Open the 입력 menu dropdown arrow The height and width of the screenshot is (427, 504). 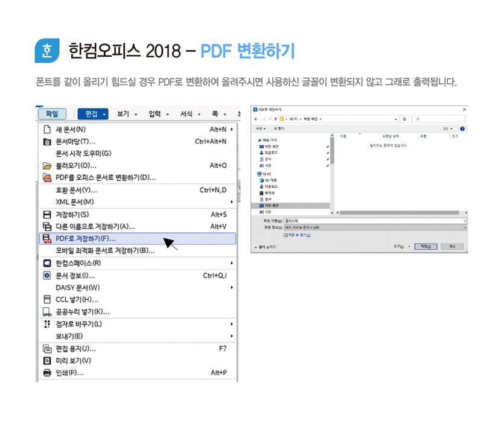tap(167, 115)
